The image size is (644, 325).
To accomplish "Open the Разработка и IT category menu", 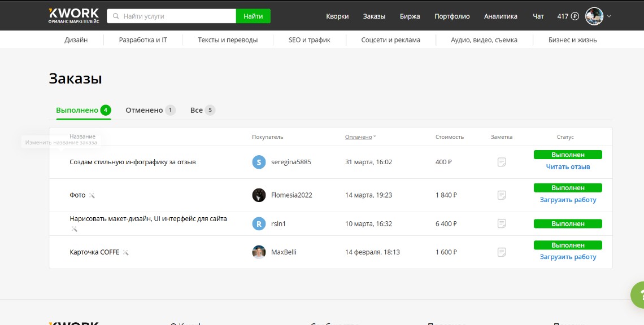I will click(x=143, y=40).
